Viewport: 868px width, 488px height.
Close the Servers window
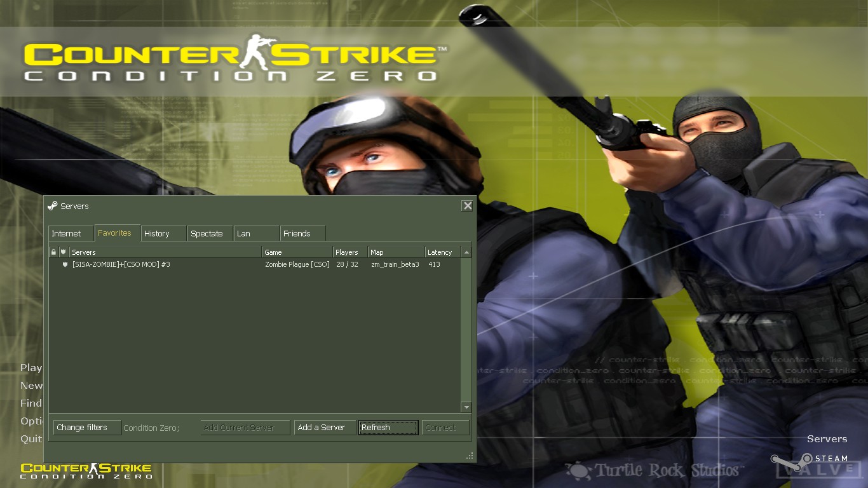(467, 205)
